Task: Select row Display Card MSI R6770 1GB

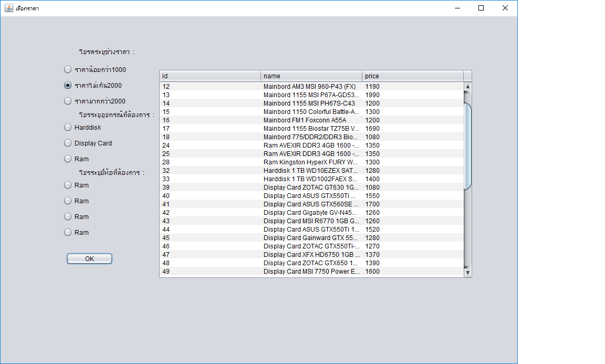Action: [x=311, y=221]
